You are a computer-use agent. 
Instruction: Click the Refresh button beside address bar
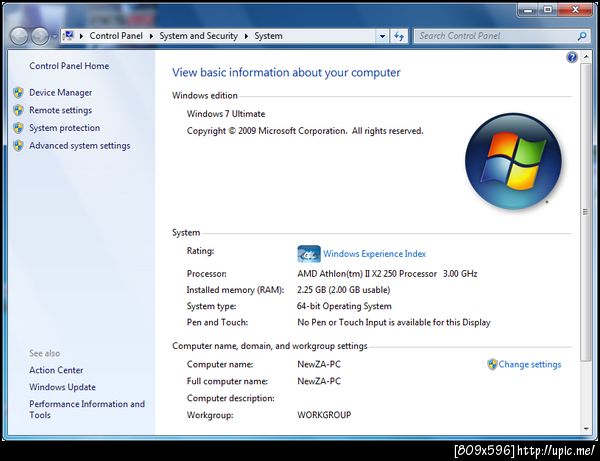click(x=399, y=36)
